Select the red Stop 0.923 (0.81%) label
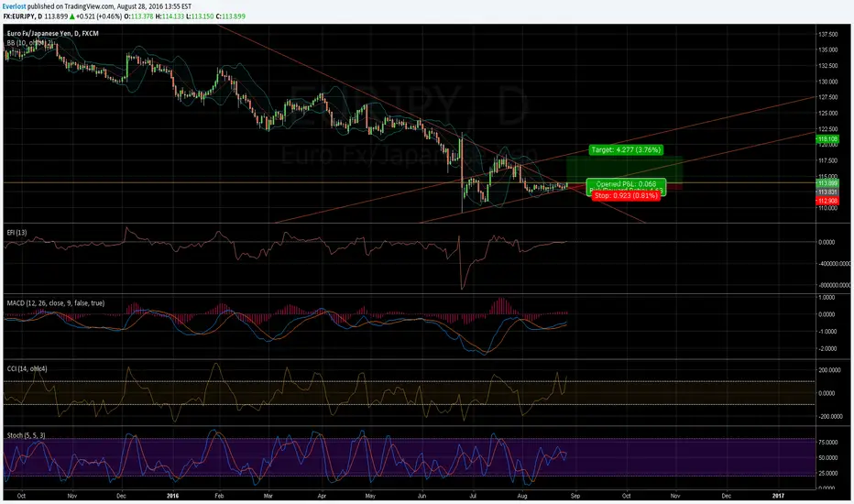854x504 pixels. [626, 195]
